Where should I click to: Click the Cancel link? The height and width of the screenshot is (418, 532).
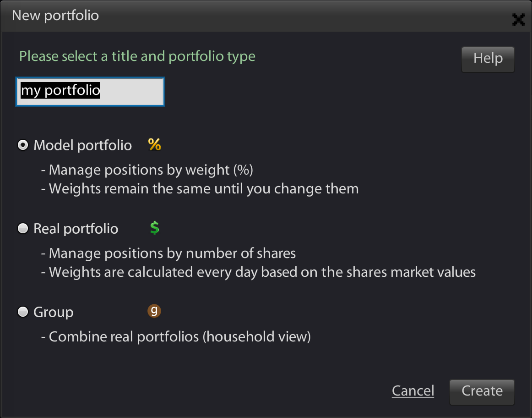point(413,391)
